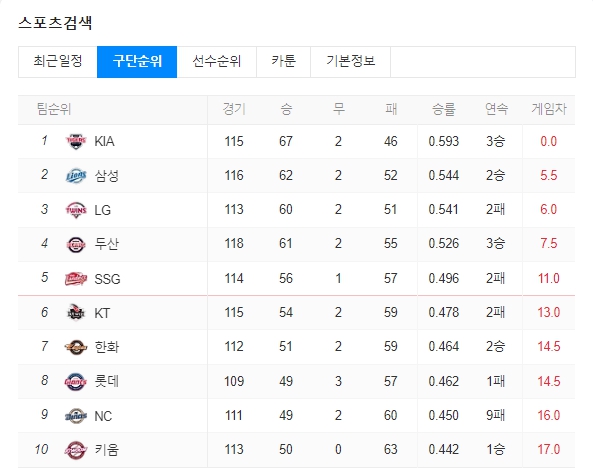The height and width of the screenshot is (474, 593).
Task: Click KIA's win rate 0.593
Action: pyautogui.click(x=444, y=141)
